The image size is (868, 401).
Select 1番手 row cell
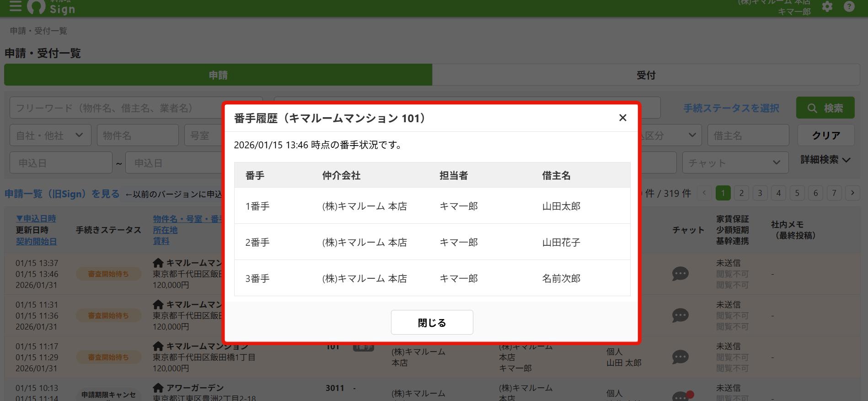(x=257, y=206)
